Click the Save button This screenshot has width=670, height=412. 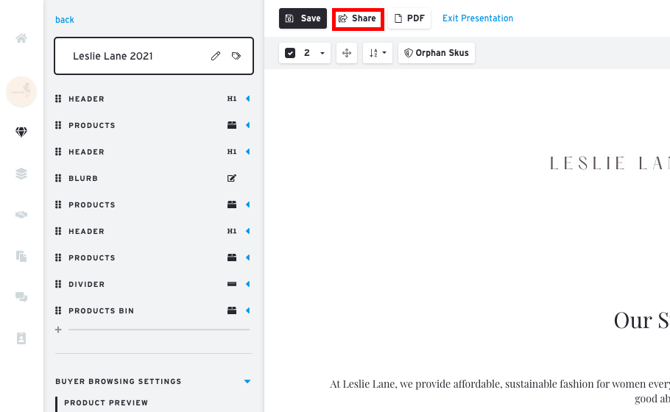303,18
